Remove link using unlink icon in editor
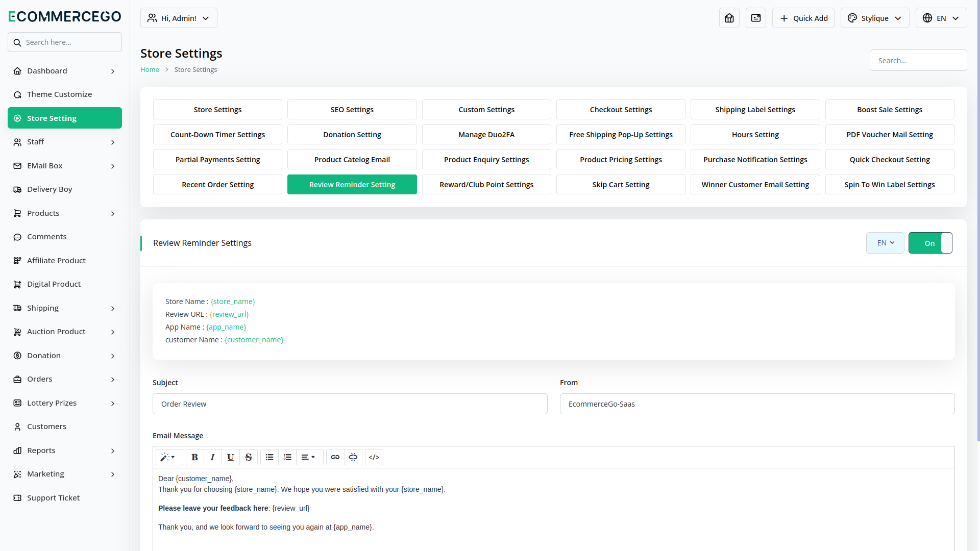The height and width of the screenshot is (551, 980). 353,457
